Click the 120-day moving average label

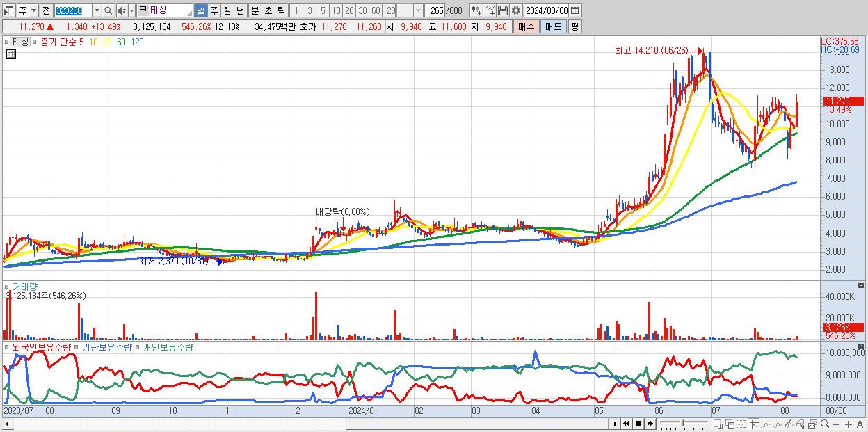(138, 42)
